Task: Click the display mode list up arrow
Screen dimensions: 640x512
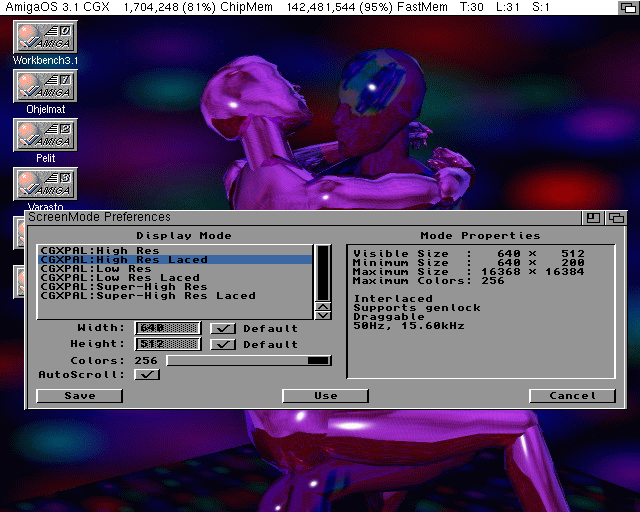Action: point(323,307)
